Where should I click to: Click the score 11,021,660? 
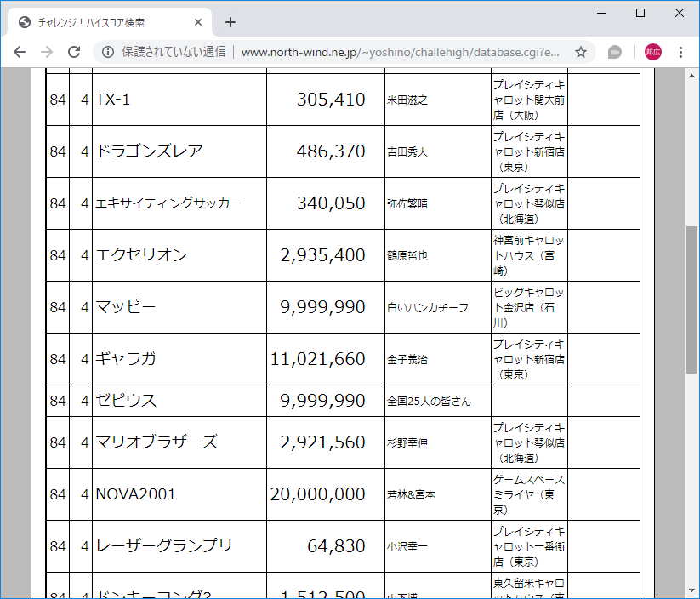tap(318, 359)
